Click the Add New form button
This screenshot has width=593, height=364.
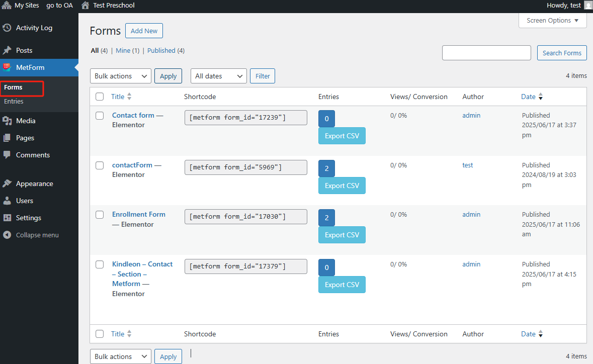(x=144, y=31)
